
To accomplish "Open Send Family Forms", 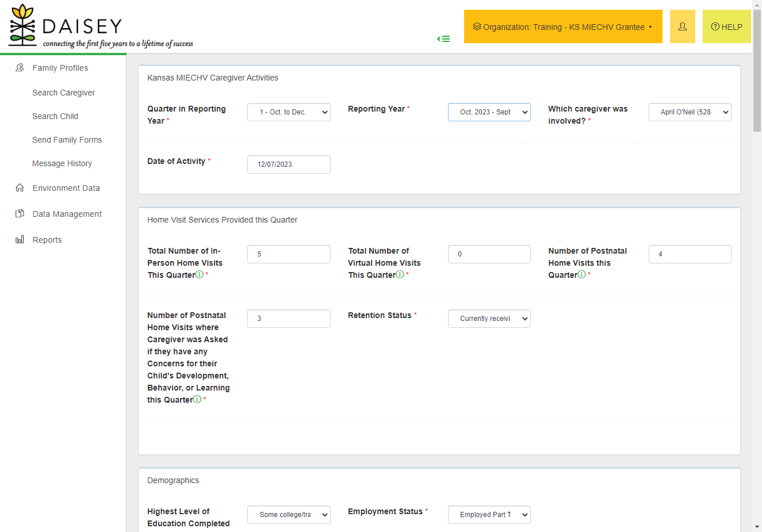I will [67, 140].
